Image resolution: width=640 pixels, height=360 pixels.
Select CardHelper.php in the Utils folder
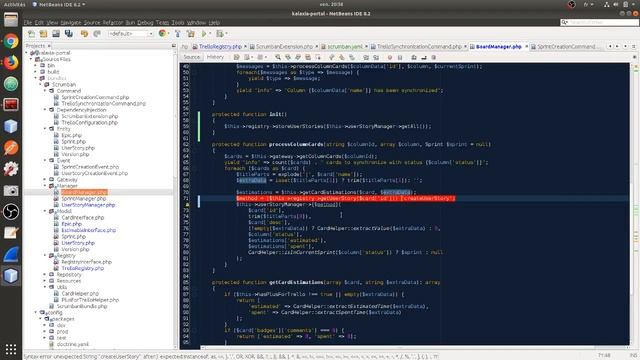80,293
